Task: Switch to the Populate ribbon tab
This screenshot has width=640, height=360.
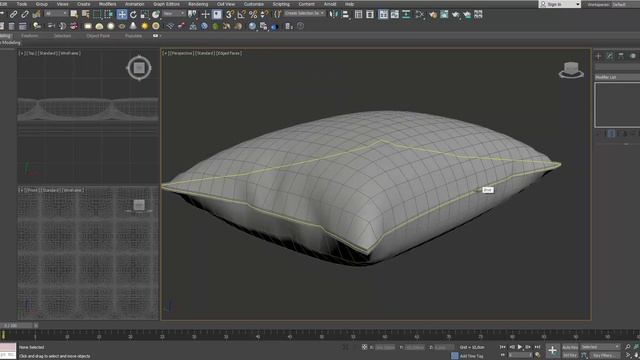Action: pos(133,36)
